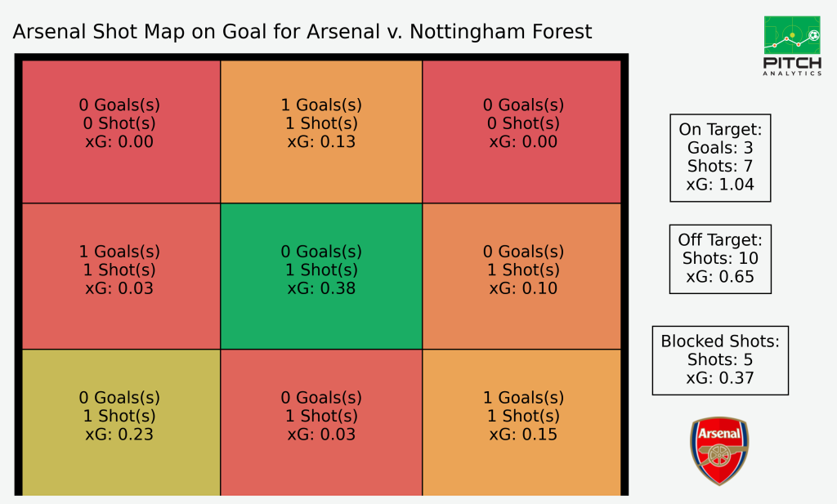Click the top-right zone with 0 shots
This screenshot has width=837, height=504.
click(x=521, y=132)
